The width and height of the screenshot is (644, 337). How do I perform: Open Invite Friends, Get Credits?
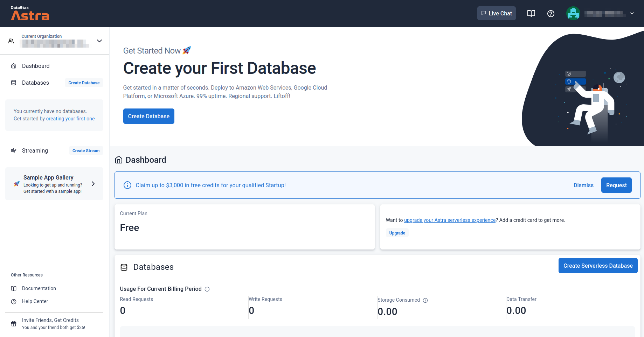[x=50, y=320]
